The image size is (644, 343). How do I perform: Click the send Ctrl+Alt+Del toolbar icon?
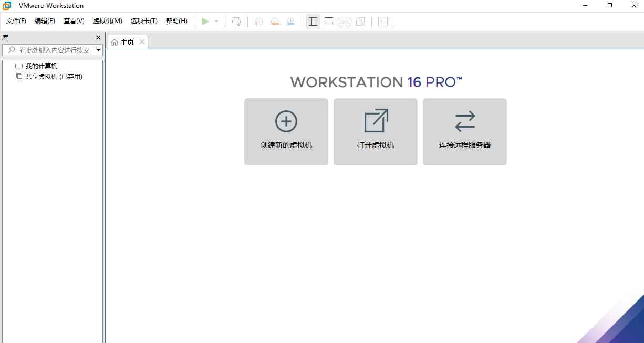236,22
